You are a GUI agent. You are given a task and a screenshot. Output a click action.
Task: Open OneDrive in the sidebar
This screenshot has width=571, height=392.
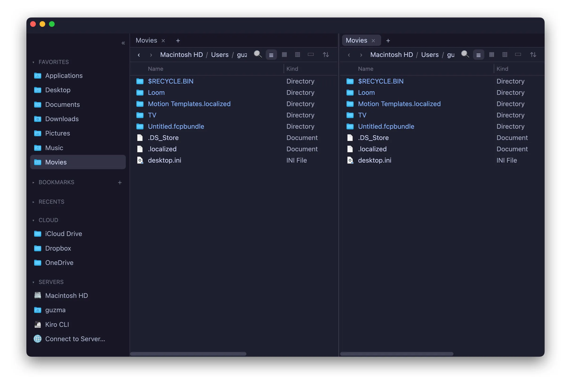78,263
